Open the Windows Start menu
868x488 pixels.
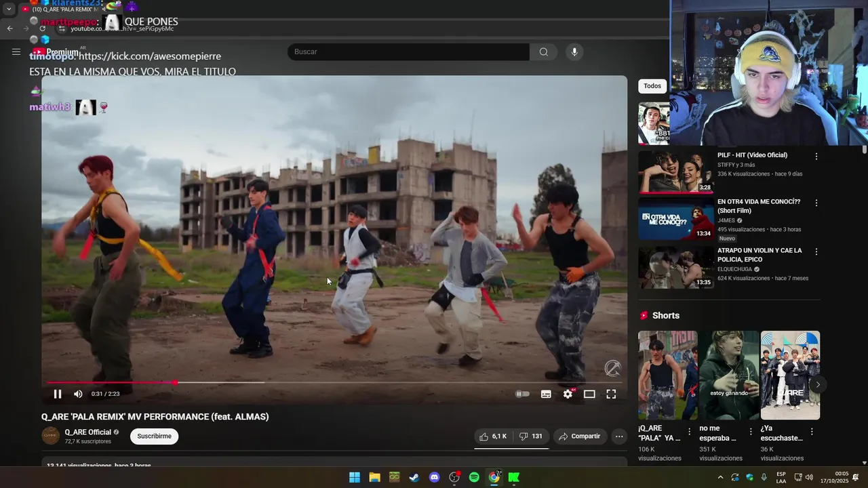point(355,477)
